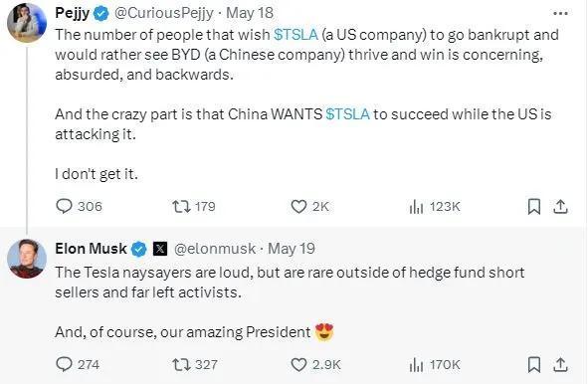
Task: Share Pejjy's post via share icon
Action: tap(560, 206)
